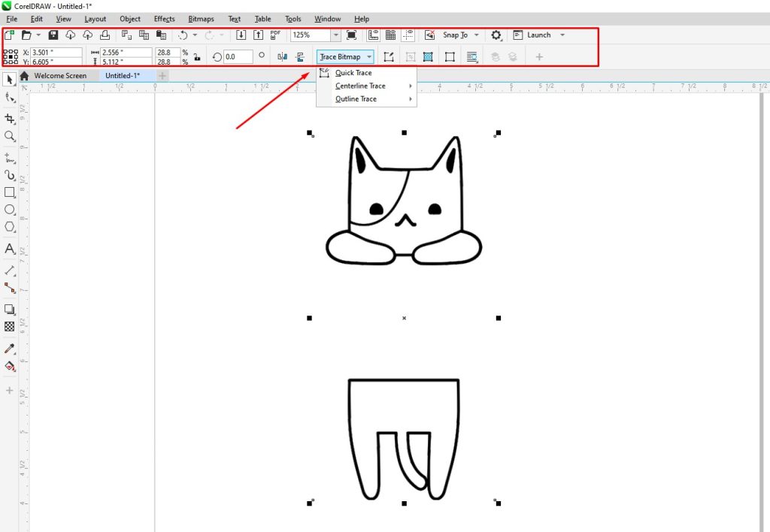This screenshot has height=532, width=770.
Task: Mirror the bitmap vertically
Action: click(x=300, y=57)
